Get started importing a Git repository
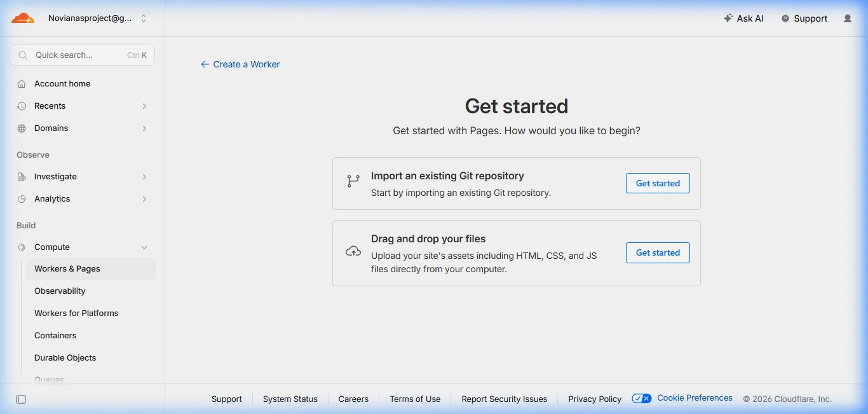 pos(658,183)
